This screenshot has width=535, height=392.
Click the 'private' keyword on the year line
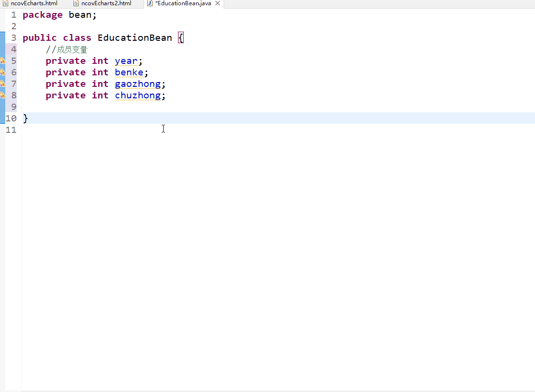coord(66,61)
